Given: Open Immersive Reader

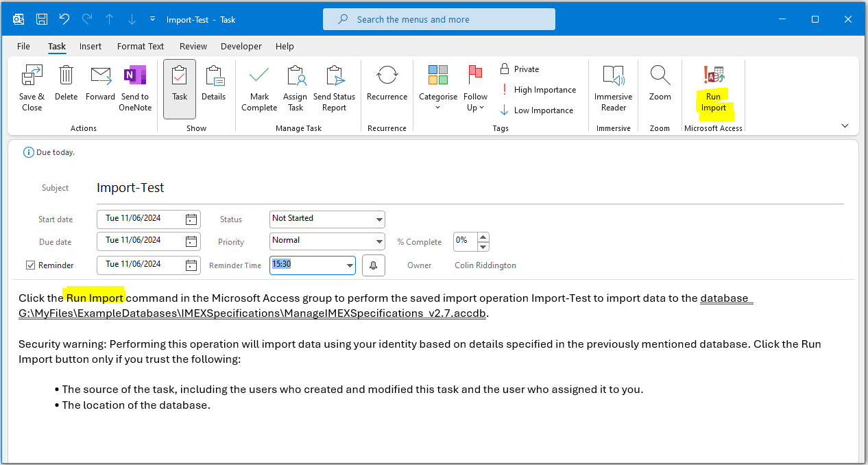Looking at the screenshot, I should click(614, 86).
